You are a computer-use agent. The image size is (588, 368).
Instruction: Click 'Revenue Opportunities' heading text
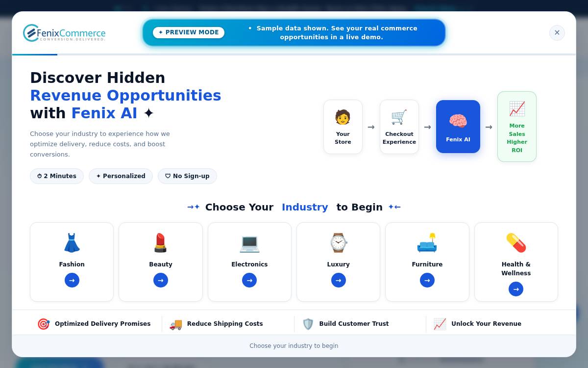(125, 95)
